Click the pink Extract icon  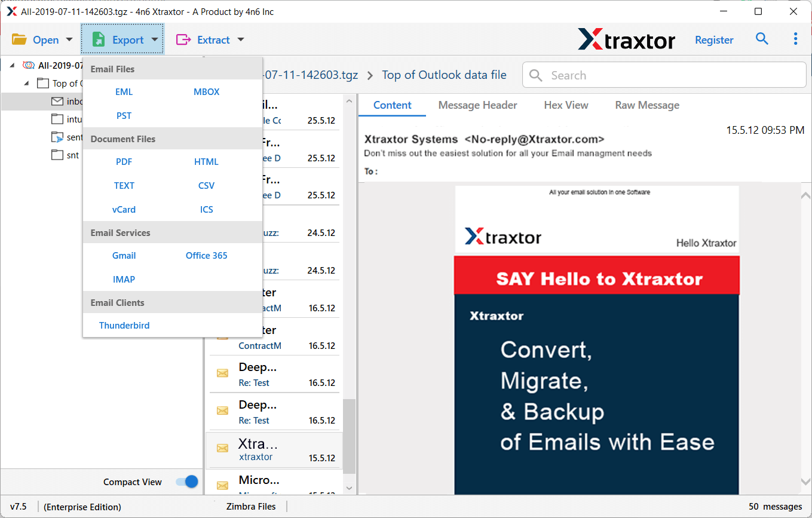click(183, 40)
